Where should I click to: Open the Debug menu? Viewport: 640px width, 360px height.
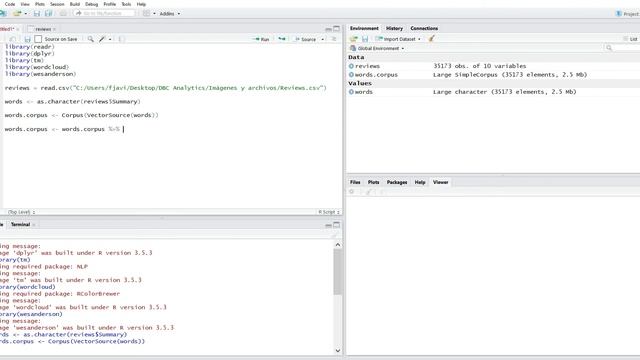coord(91,4)
